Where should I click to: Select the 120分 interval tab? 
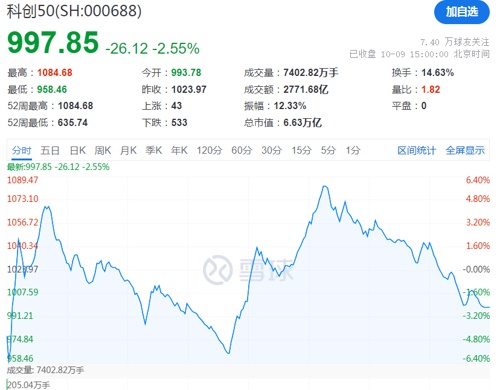[x=209, y=151]
